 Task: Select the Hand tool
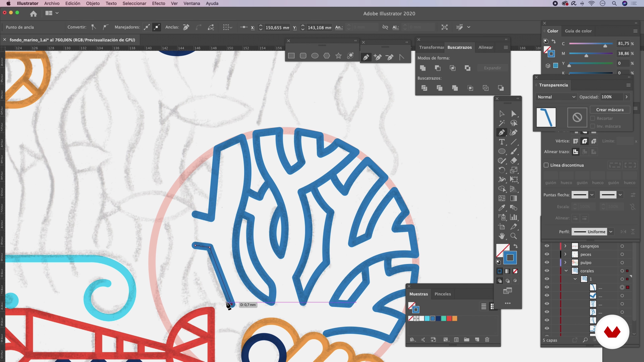click(x=501, y=236)
